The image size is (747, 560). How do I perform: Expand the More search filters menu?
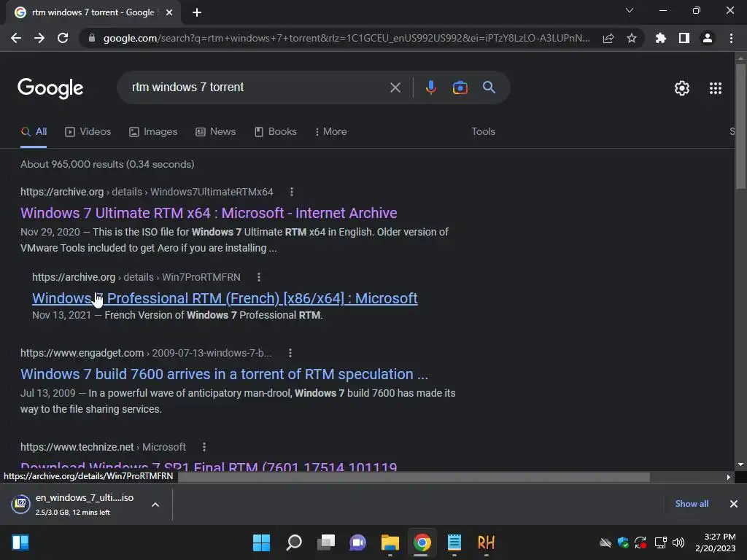tap(330, 132)
